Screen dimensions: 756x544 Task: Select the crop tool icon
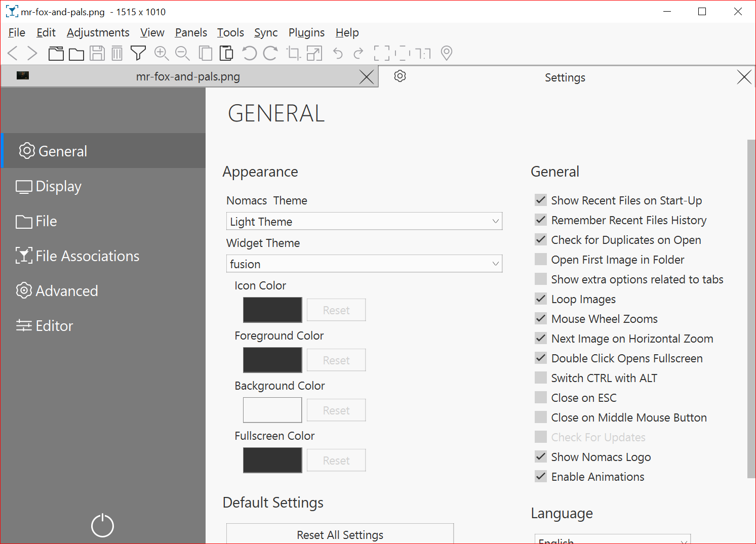(293, 53)
